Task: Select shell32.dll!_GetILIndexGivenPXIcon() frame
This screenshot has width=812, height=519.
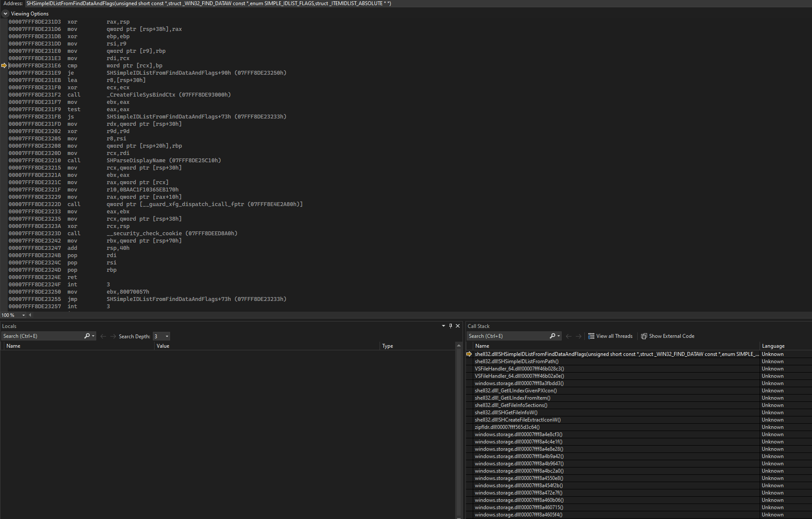Action: tap(516, 391)
